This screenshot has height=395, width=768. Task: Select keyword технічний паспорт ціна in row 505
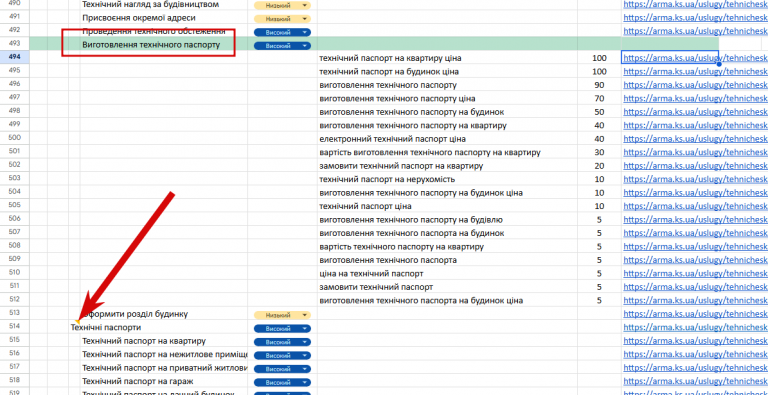[x=365, y=206]
